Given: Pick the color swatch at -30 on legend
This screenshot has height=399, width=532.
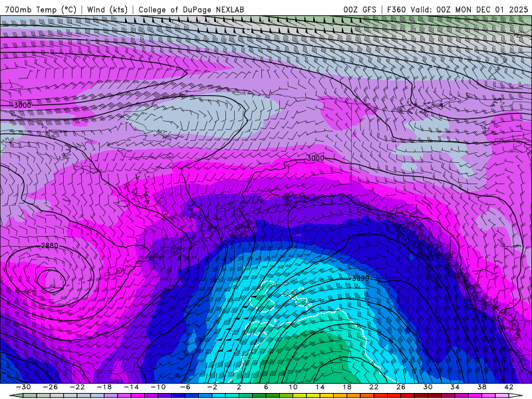Looking at the screenshot, I should tap(25, 396).
